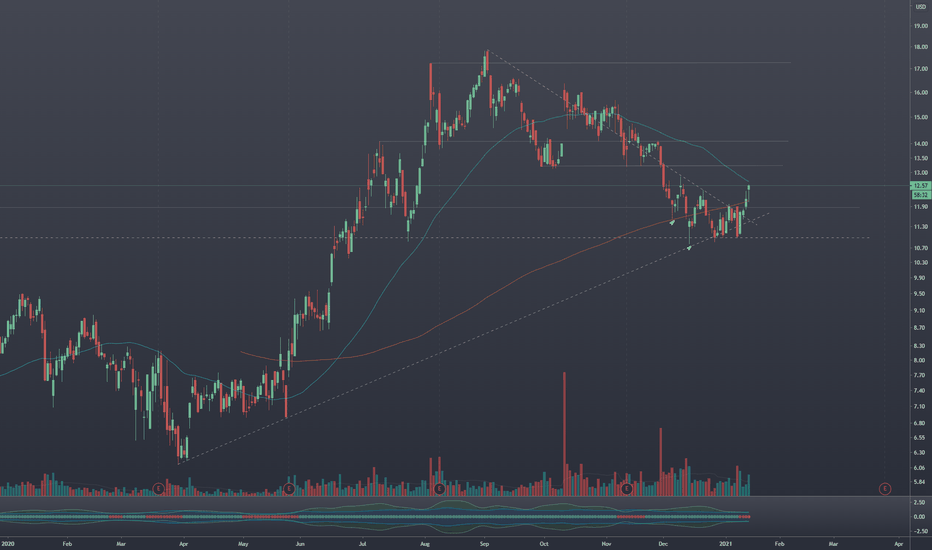The image size is (932, 550).
Task: Open the earnings marker in early November 2020
Action: coord(626,489)
